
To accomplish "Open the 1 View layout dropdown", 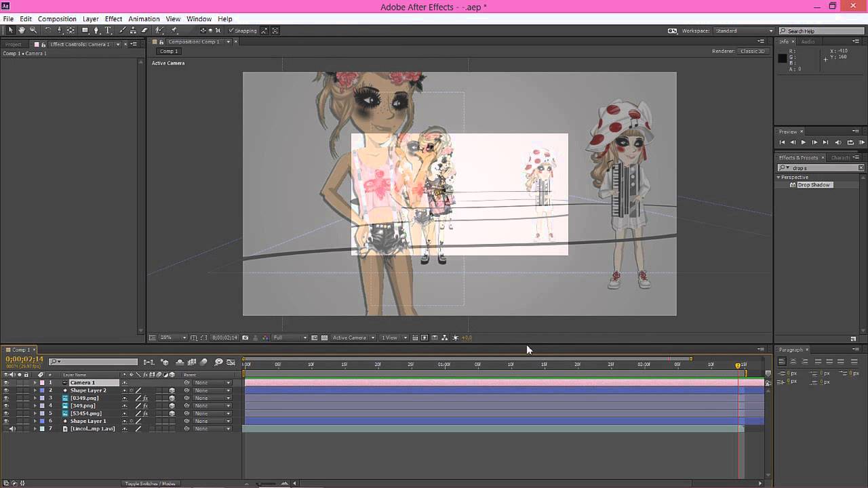I will (394, 338).
